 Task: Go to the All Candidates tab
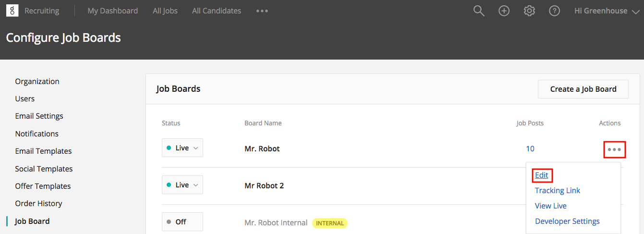click(217, 11)
